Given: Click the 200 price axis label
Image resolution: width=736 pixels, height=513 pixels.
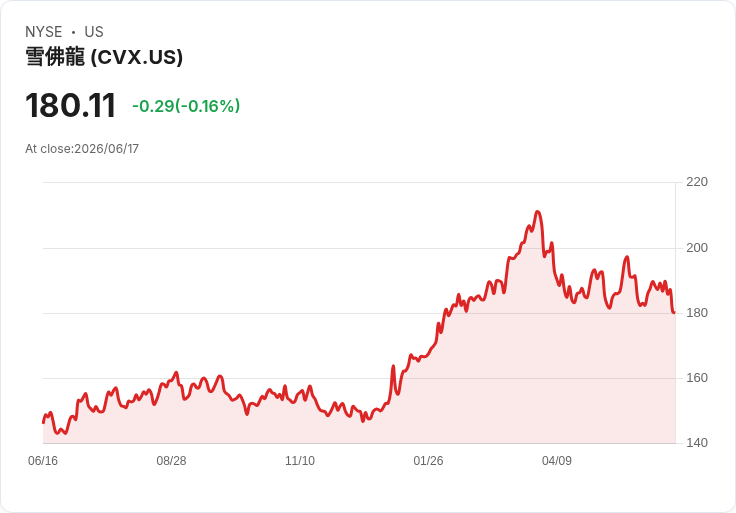Looking at the screenshot, I should coord(697,248).
